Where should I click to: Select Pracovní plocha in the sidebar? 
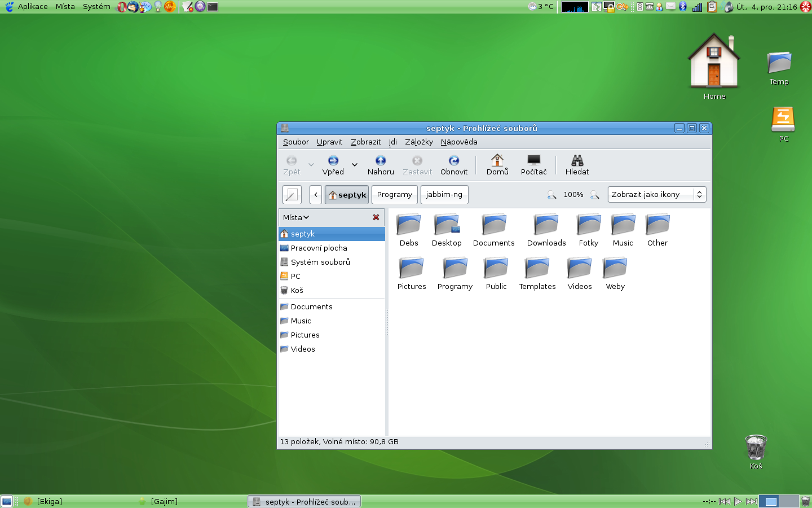pos(332,248)
